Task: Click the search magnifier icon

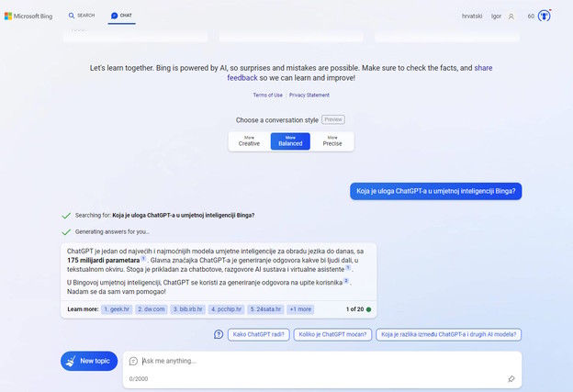Action: 72,16
